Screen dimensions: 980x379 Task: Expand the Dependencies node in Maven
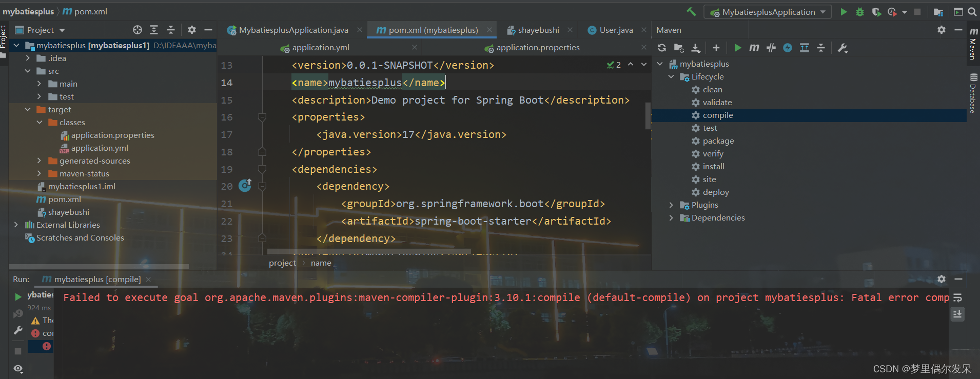(x=671, y=217)
